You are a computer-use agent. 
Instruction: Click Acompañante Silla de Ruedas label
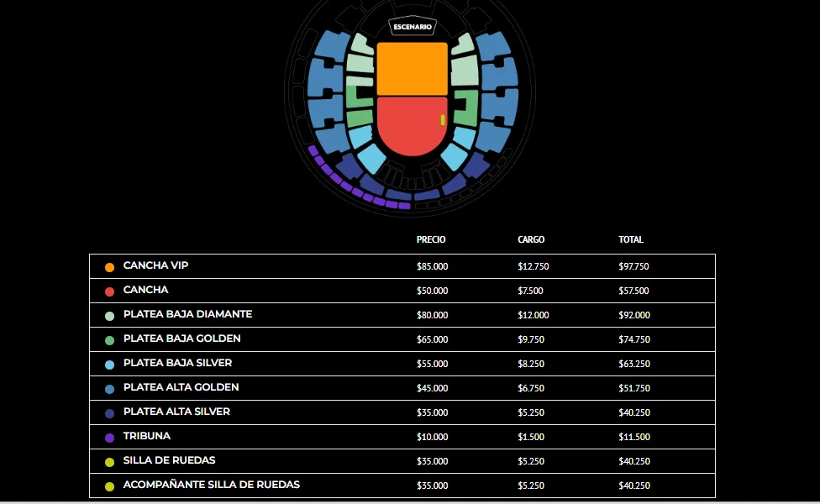click(211, 485)
